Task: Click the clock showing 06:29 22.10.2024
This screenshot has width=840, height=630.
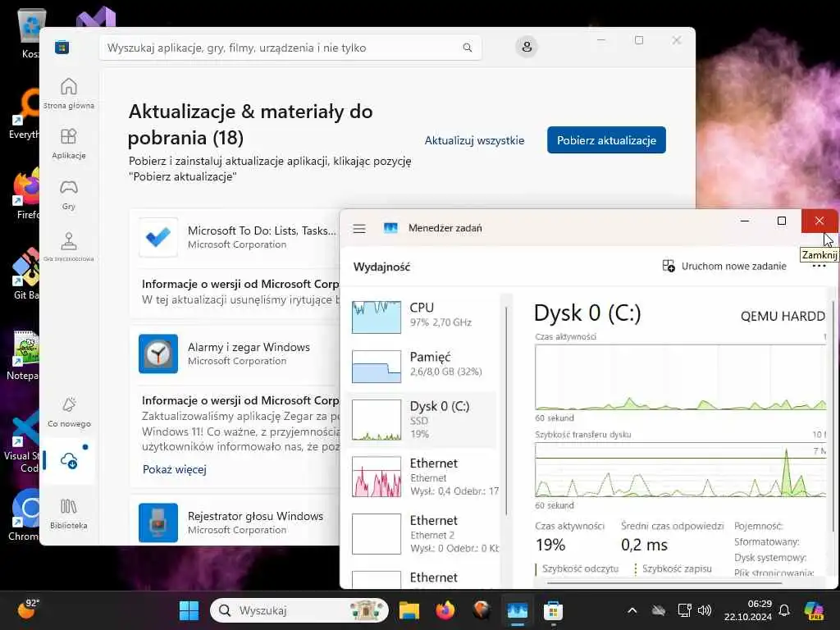Action: click(x=748, y=610)
